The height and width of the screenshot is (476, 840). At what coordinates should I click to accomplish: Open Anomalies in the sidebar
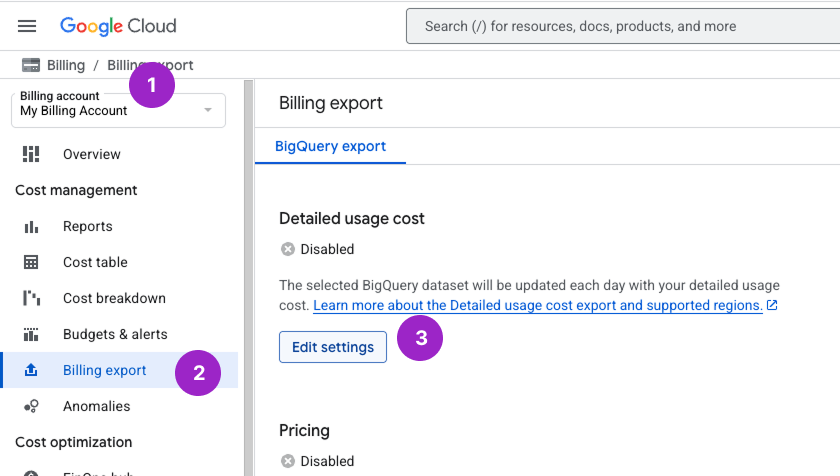pyautogui.click(x=120, y=406)
